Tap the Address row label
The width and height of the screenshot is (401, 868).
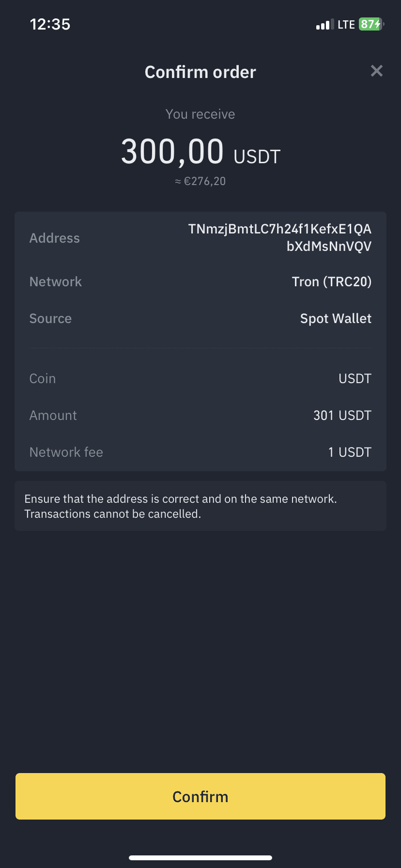click(55, 238)
